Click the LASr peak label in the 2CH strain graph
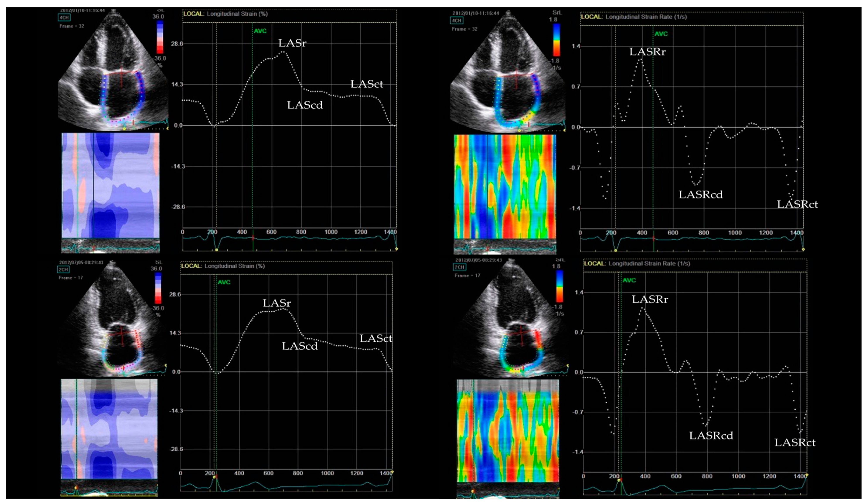This screenshot has width=867, height=504. tap(277, 303)
